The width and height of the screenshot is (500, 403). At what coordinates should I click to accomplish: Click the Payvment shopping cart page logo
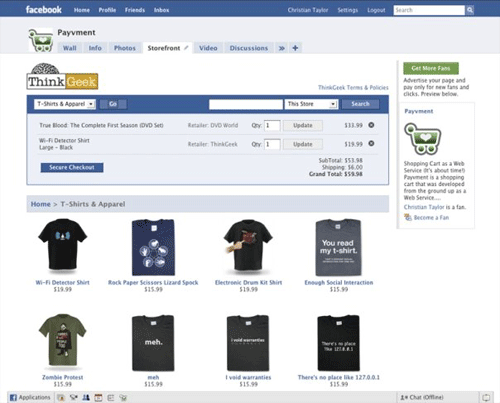click(x=40, y=40)
